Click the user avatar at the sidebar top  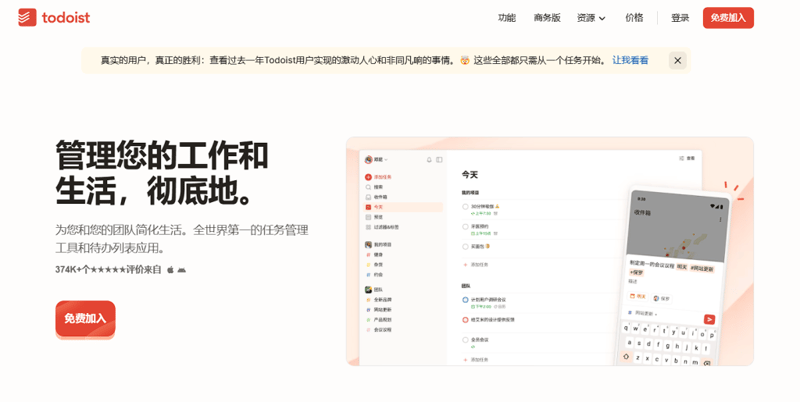pyautogui.click(x=368, y=160)
